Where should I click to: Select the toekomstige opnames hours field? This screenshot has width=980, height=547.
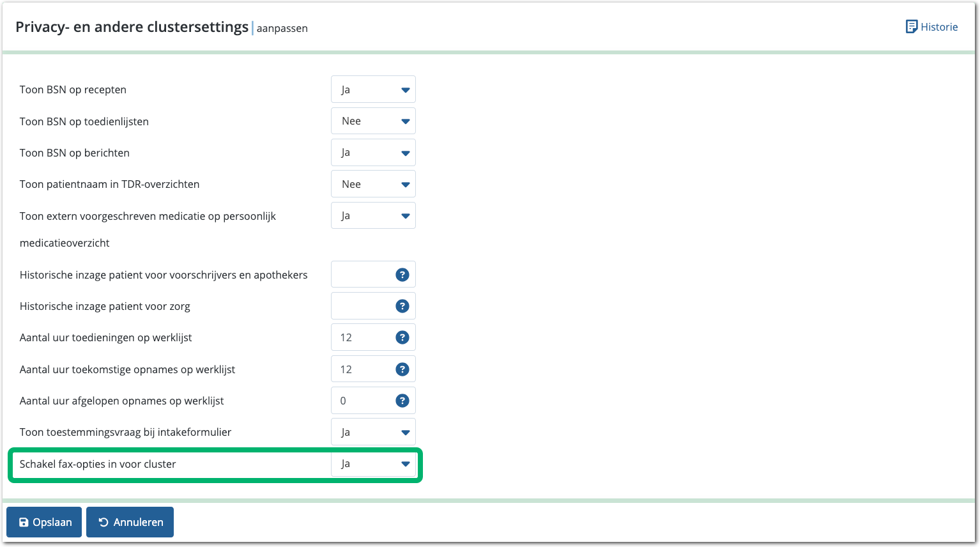click(362, 369)
